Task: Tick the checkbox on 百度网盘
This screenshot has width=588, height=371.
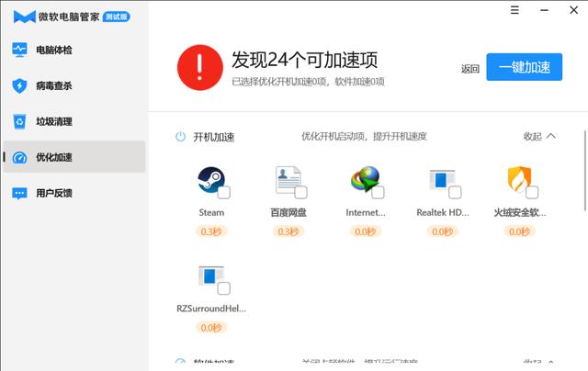Action: [x=300, y=192]
